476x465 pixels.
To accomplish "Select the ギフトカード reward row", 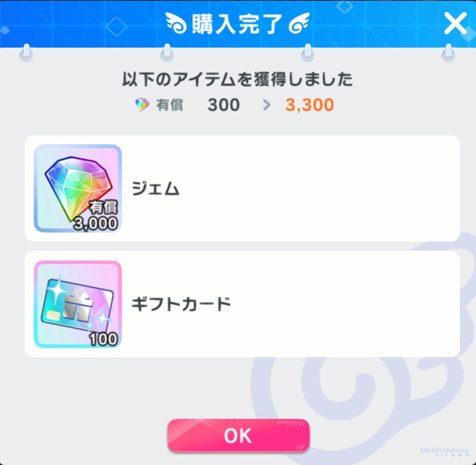I will [x=242, y=304].
